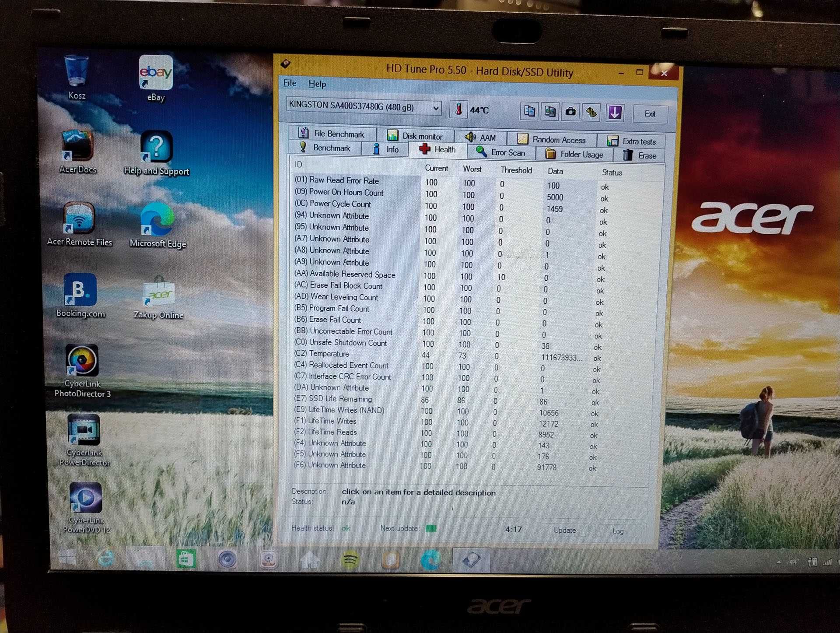Image resolution: width=840 pixels, height=633 pixels.
Task: Open Edge icon in taskbar
Action: point(430,560)
